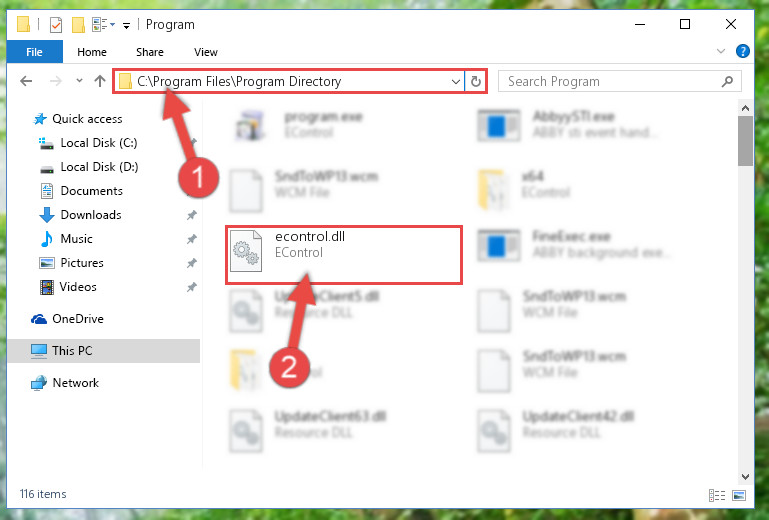Screen dimensions: 769x520
Task: Click the refresh button beside address bar
Action: [x=475, y=81]
